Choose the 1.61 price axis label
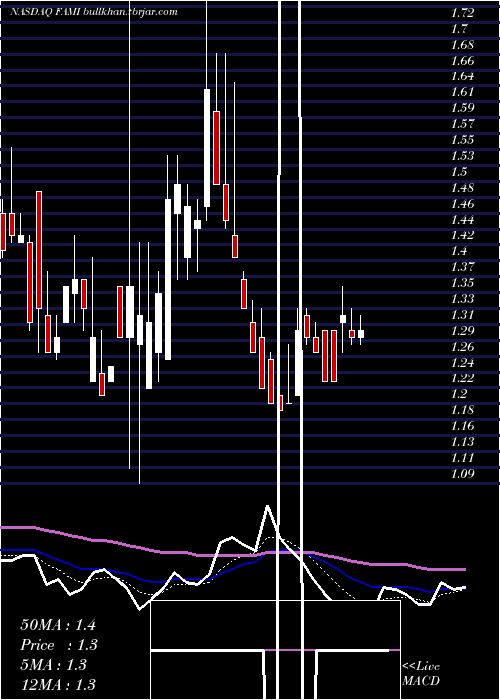Image resolution: width=500 pixels, height=700 pixels. [462, 92]
